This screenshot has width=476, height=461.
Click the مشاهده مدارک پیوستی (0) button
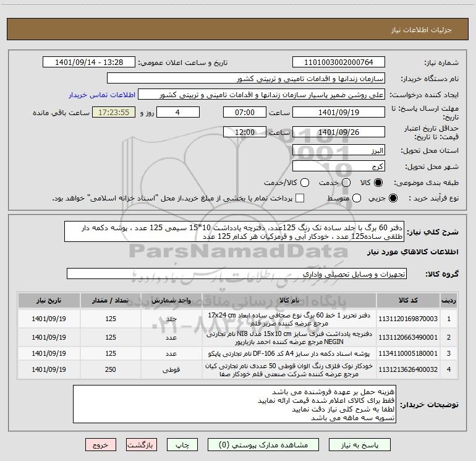point(263,445)
